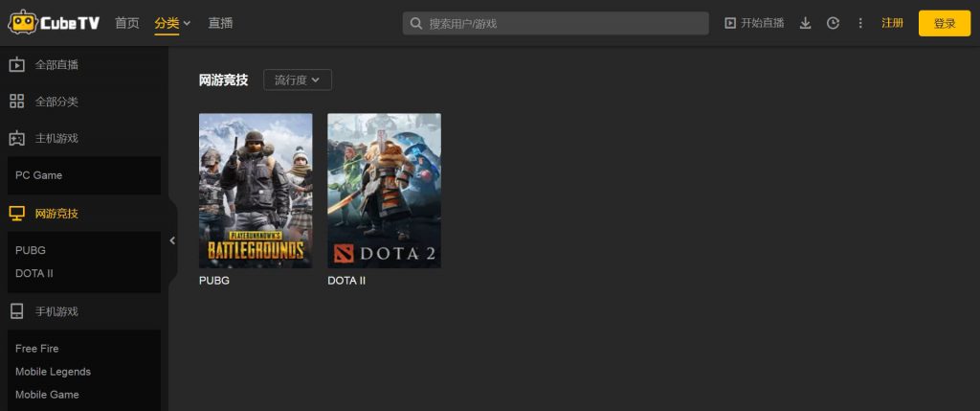This screenshot has height=411, width=980.
Task: Click the download icon in header
Action: (805, 23)
